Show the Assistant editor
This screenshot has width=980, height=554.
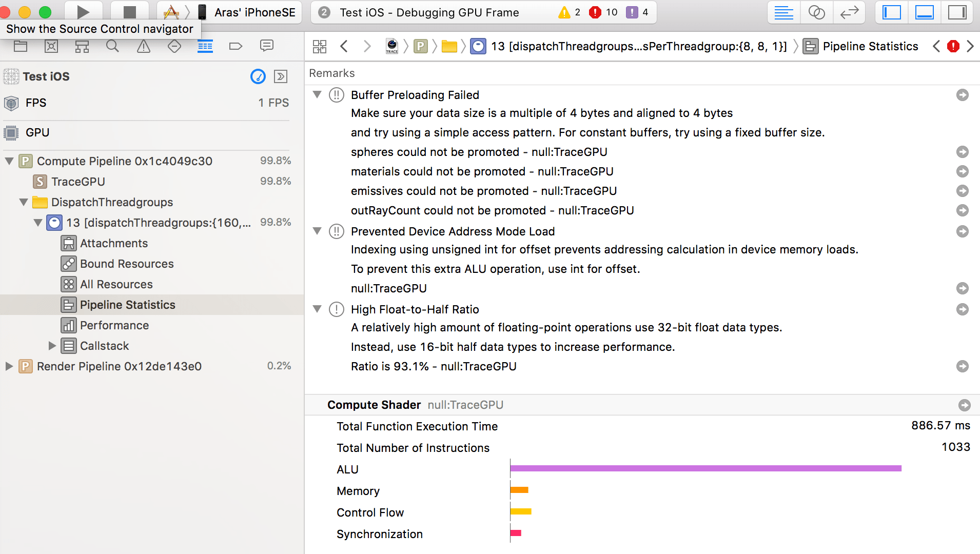pyautogui.click(x=816, y=12)
